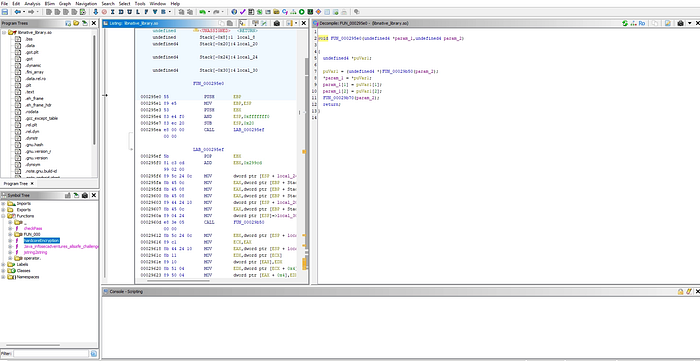
Task: Open the Decompiler 'C' icon in toolbar
Action: [285, 12]
